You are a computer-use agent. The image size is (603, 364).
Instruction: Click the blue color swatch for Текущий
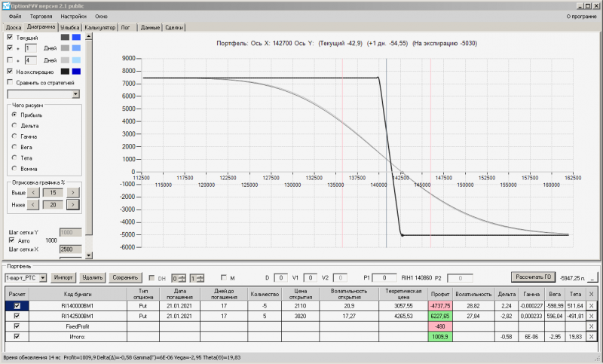pos(76,37)
